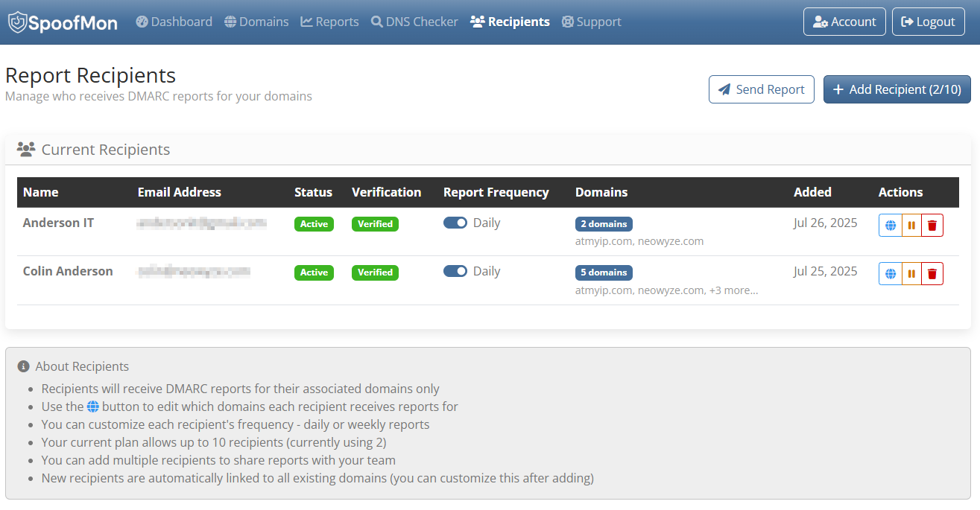Click blurred email address of Anderson IT
This screenshot has width=980, height=510.
201,223
